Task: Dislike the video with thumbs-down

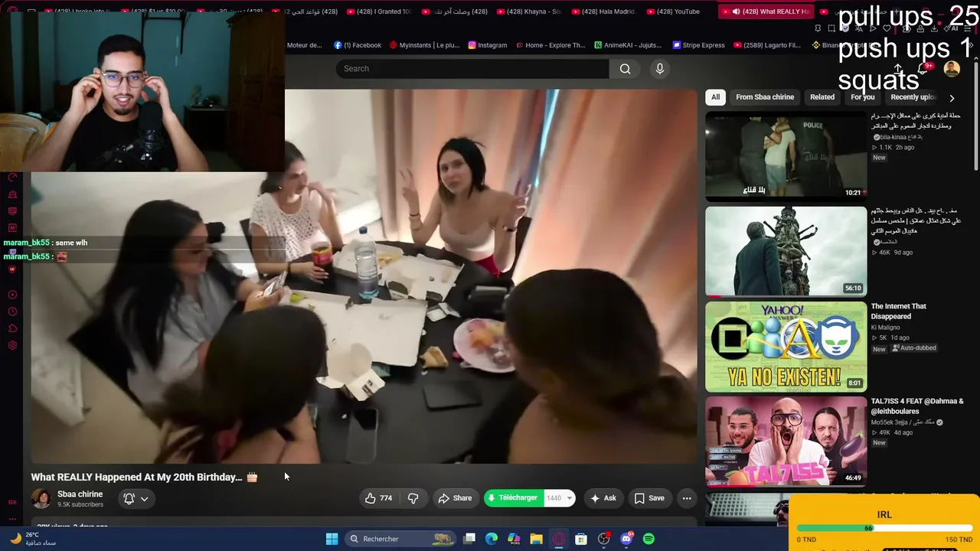Action: tap(413, 498)
